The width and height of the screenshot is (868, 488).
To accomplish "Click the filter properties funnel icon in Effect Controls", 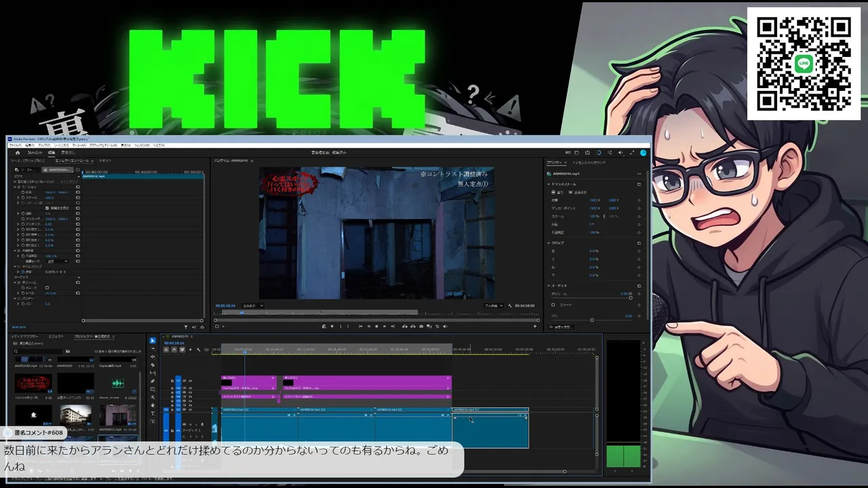I will pos(186,327).
